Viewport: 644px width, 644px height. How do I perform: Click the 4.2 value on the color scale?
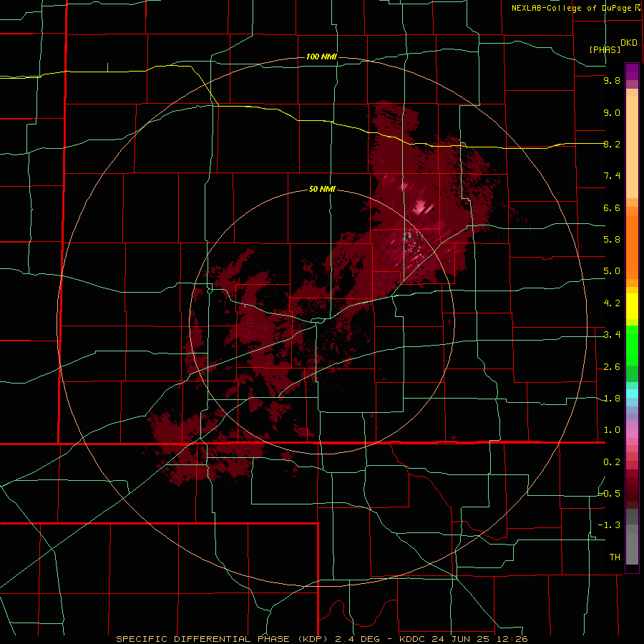click(612, 303)
